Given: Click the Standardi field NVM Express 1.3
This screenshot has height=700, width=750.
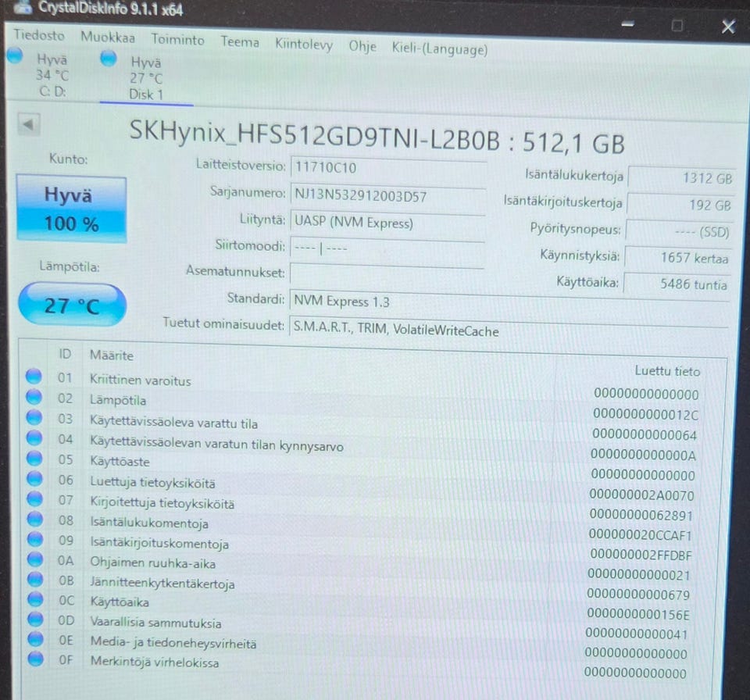Looking at the screenshot, I should point(509,302).
